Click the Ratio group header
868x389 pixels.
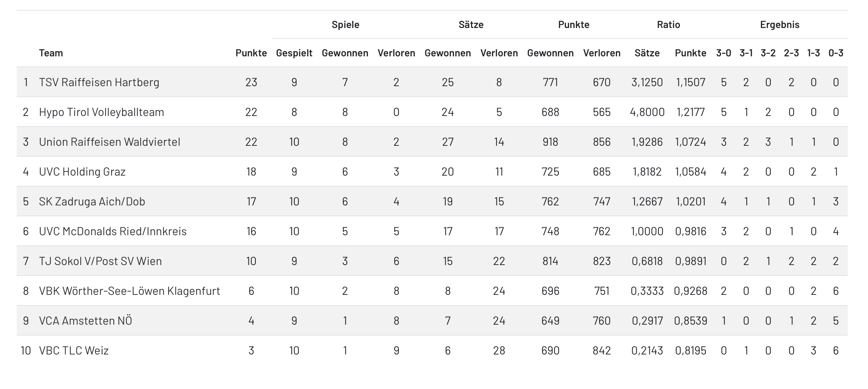pyautogui.click(x=669, y=25)
